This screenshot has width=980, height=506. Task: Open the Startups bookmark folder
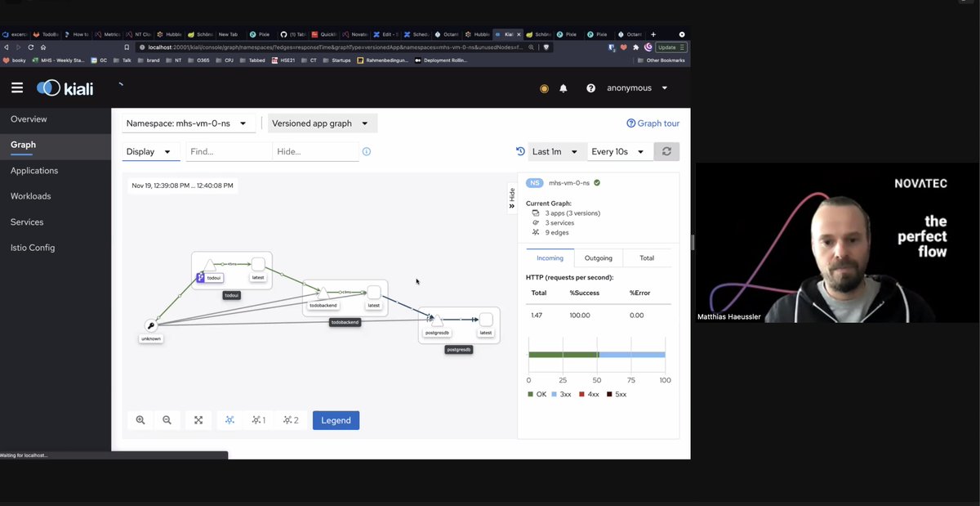336,60
